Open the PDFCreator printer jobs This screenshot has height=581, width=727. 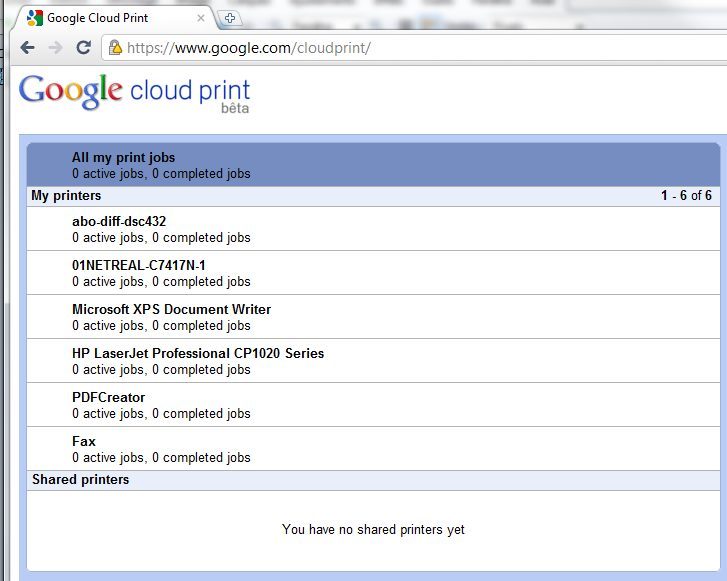click(x=108, y=397)
